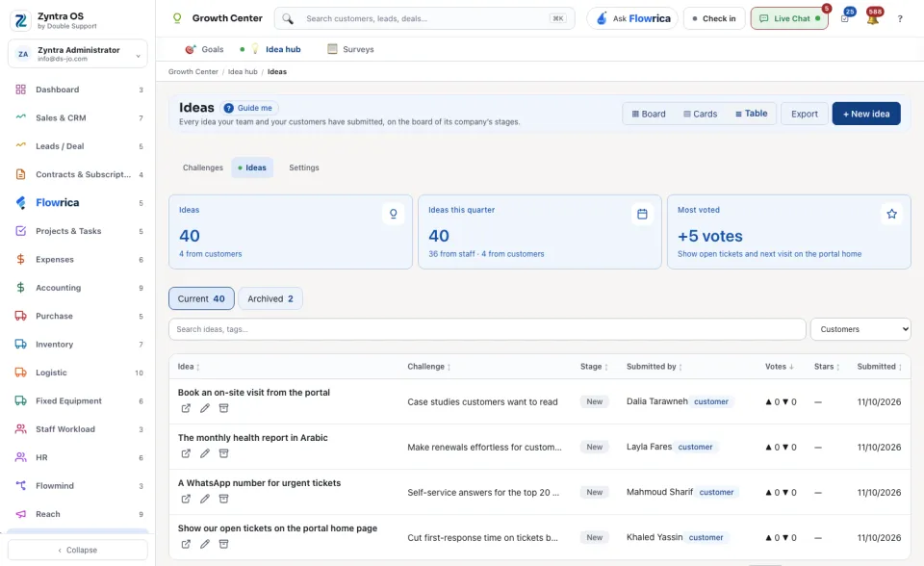Switch to the Challenges sub-tab
The height and width of the screenshot is (566, 924).
pos(203,167)
